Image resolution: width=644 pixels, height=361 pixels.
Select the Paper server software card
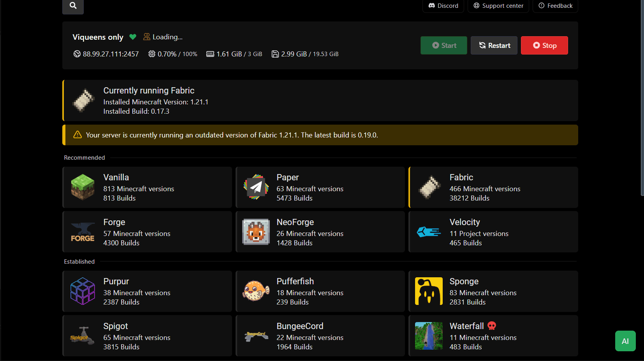(x=320, y=187)
